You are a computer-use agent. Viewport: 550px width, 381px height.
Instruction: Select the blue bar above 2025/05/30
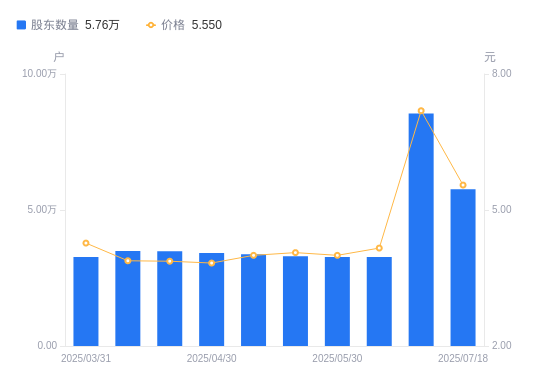tap(337, 301)
